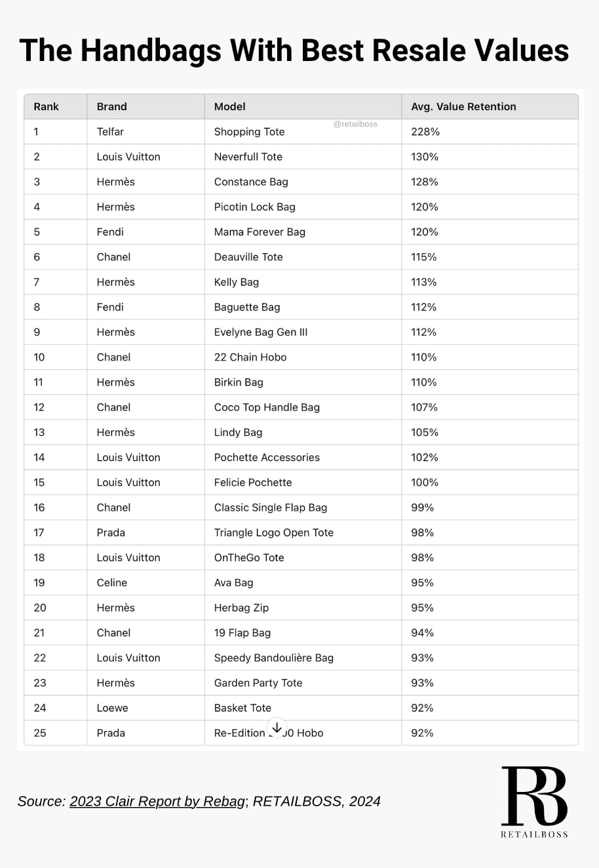The image size is (599, 868).
Task: Click the Classic Single Flap Bag cell
Action: tap(303, 507)
